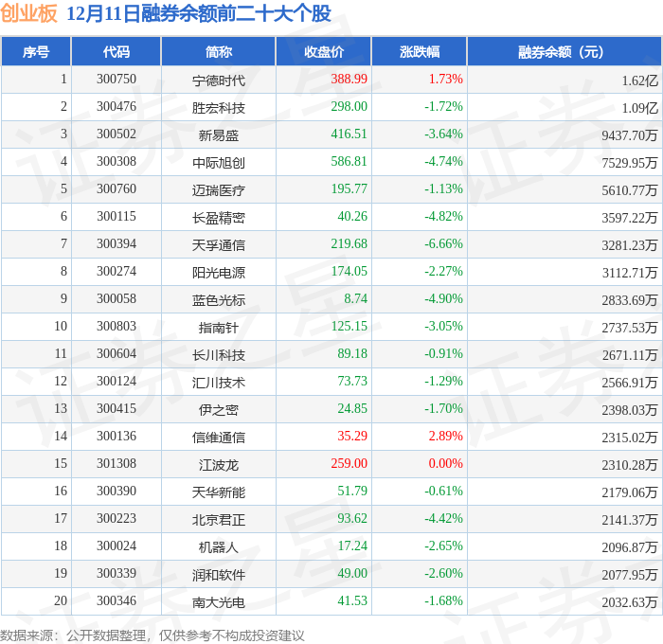The image size is (663, 644).
Task: Select stock name 阳光电源
Action: tap(219, 273)
